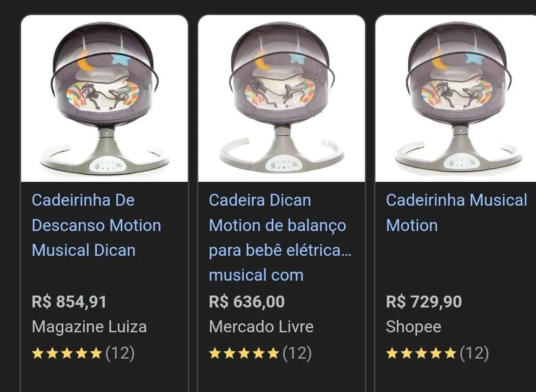Select the R$ 636,00 price label
This screenshot has height=392, width=536.
coord(247,301)
